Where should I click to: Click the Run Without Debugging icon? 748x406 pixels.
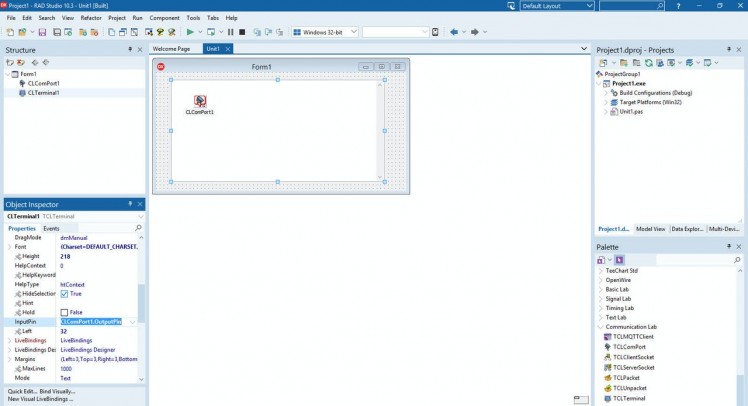[210, 32]
